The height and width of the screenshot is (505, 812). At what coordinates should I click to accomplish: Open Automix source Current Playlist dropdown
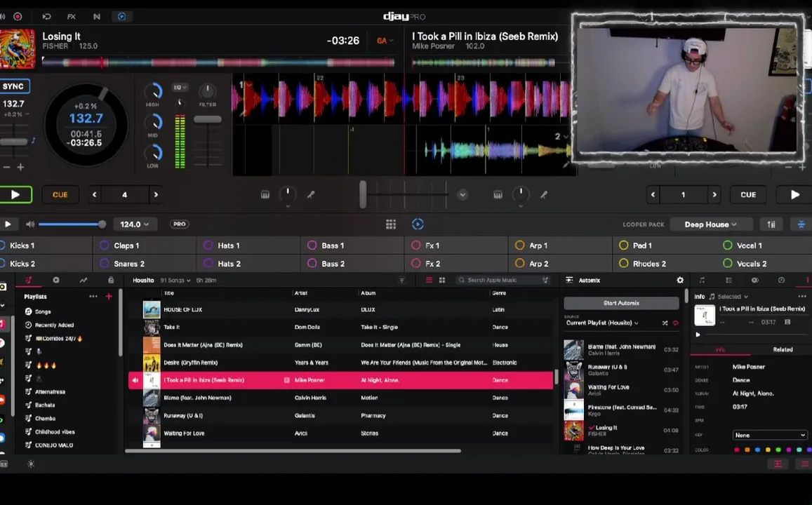[601, 323]
